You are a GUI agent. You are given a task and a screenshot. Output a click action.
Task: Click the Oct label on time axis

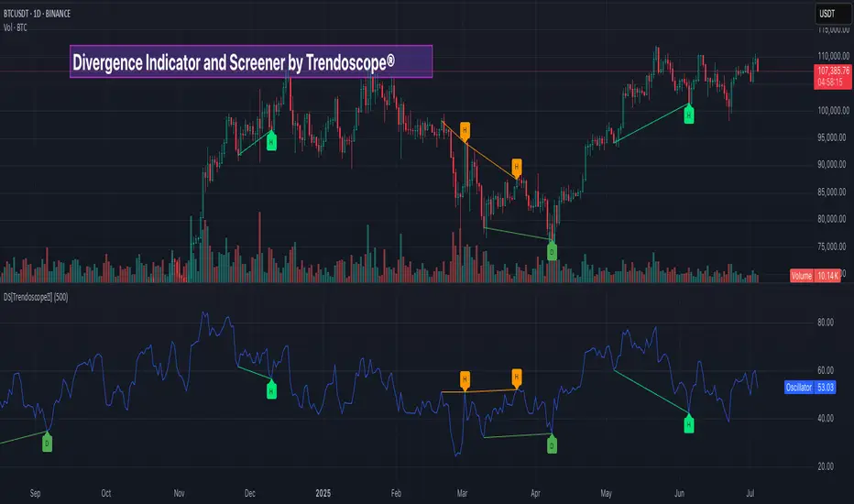click(x=106, y=493)
